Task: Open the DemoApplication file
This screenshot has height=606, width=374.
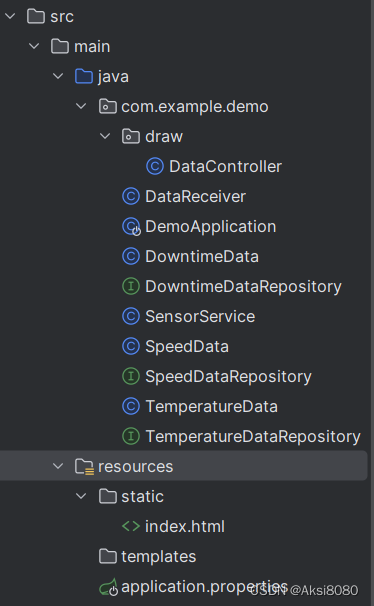Action: pos(211,227)
